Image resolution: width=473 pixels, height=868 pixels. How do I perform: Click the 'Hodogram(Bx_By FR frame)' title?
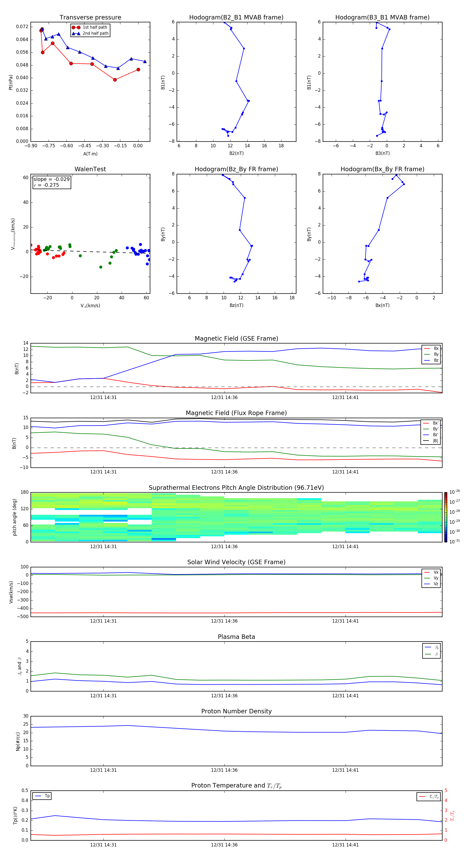[382, 169]
